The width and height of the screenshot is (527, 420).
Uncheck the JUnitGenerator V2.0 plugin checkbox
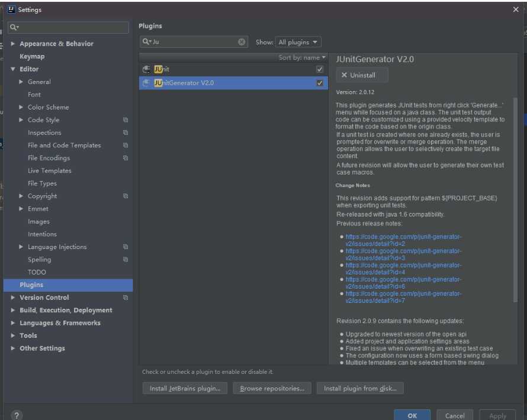coord(320,83)
